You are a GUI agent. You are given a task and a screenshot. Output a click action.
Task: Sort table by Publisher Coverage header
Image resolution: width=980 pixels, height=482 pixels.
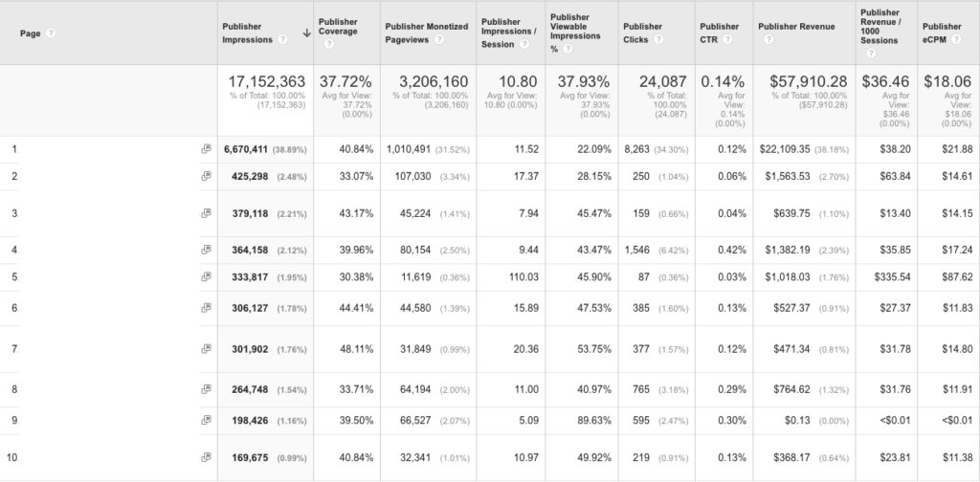(338, 26)
